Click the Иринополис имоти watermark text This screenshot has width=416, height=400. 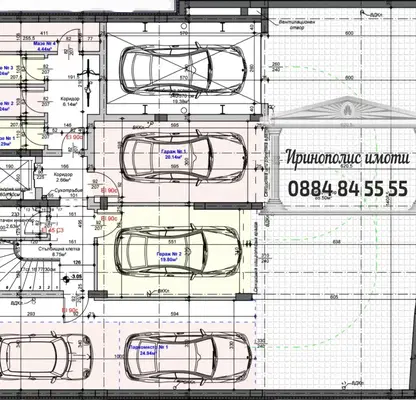coord(348,158)
